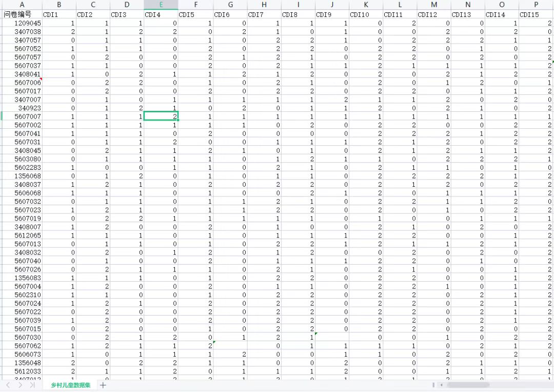The width and height of the screenshot is (554, 392).
Task: Select column P header
Action: tap(536, 5)
